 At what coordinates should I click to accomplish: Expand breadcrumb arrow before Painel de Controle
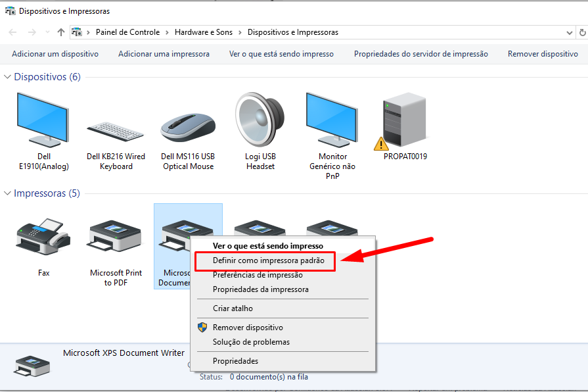pyautogui.click(x=89, y=32)
